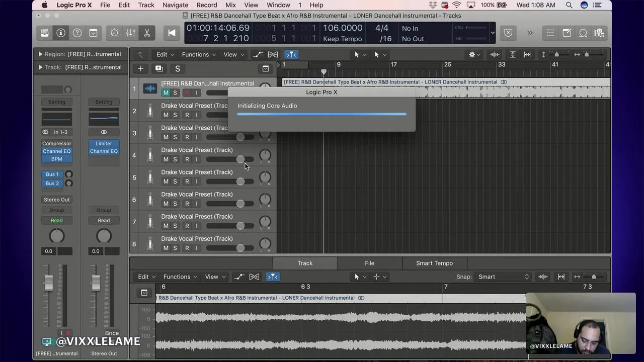Expand the Region inspector disclosure triangle
Image resolution: width=644 pixels, height=362 pixels.
point(40,54)
